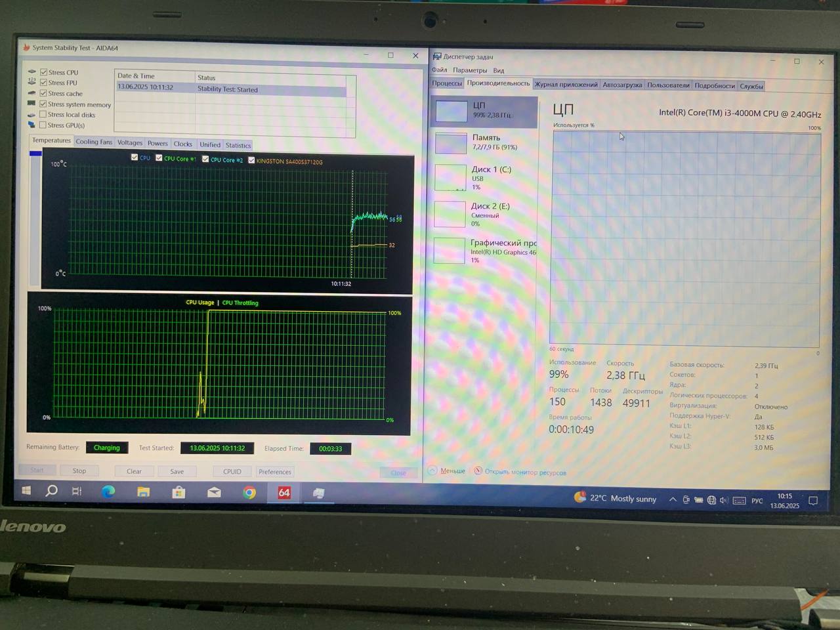Open the notification center icon

click(813, 501)
